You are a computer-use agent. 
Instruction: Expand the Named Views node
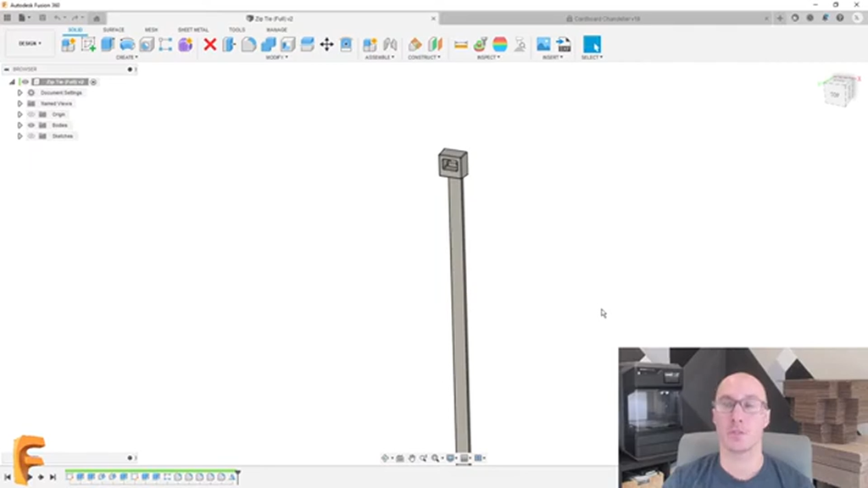pos(19,103)
